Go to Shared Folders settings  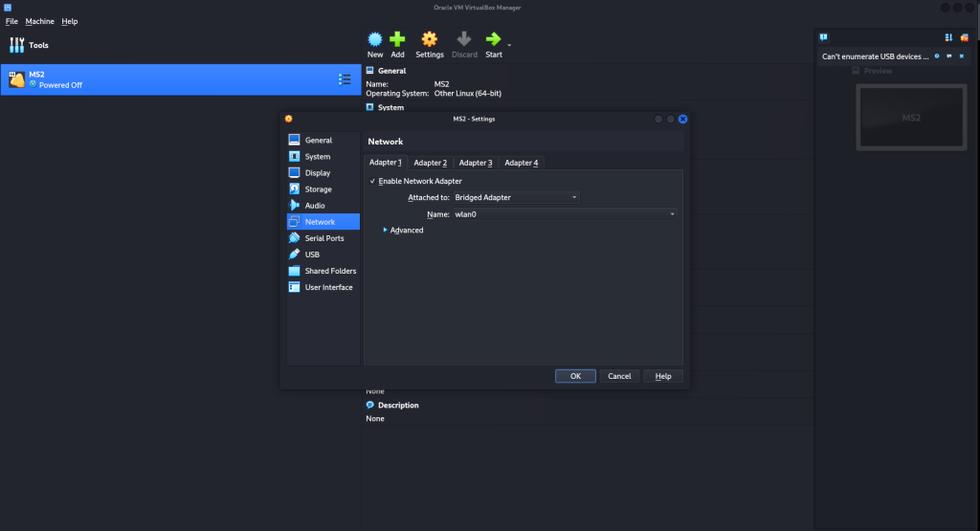[330, 271]
